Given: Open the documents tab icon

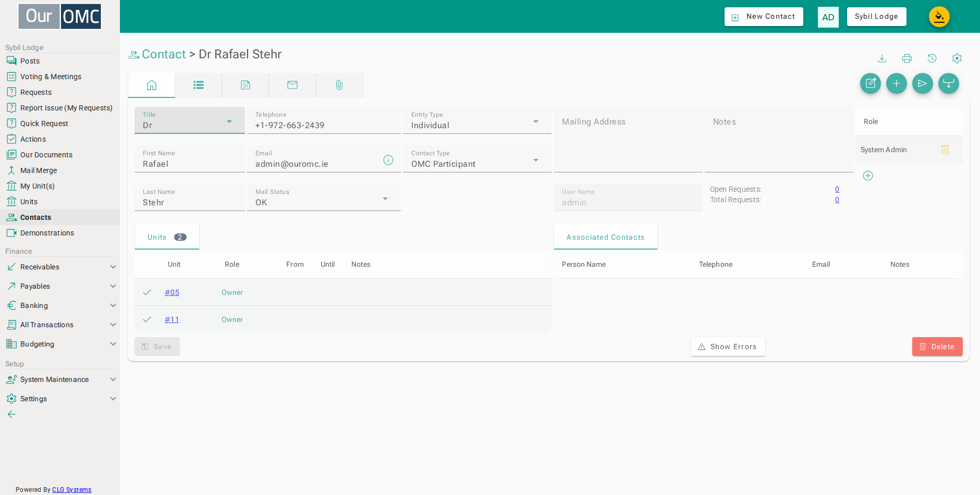Looking at the screenshot, I should click(x=246, y=85).
